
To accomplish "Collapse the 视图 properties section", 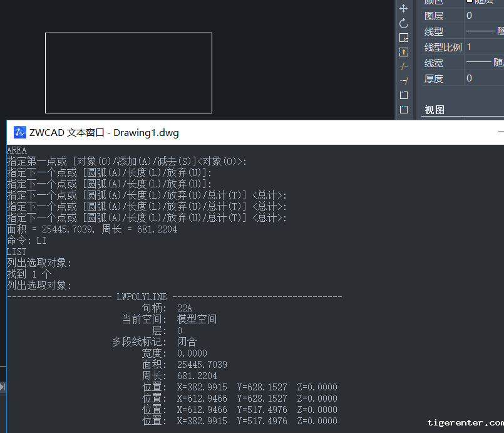I will point(435,110).
